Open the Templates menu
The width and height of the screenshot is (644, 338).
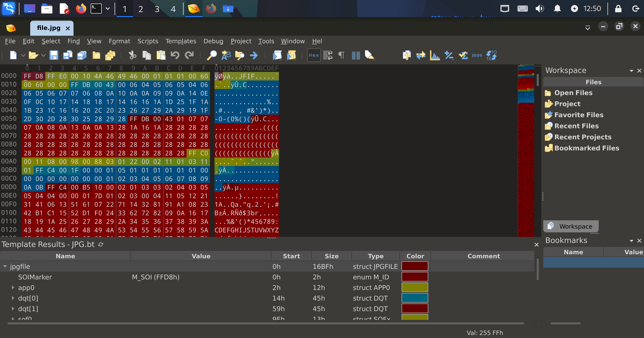181,41
